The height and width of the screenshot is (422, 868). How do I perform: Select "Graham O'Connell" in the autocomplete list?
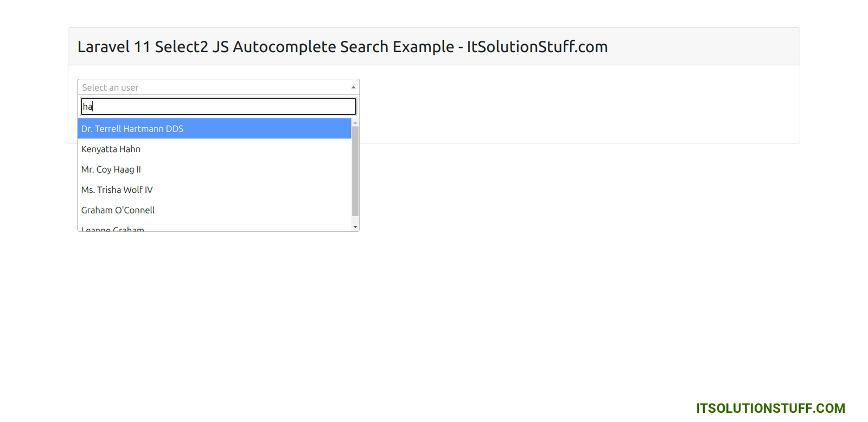click(x=118, y=210)
